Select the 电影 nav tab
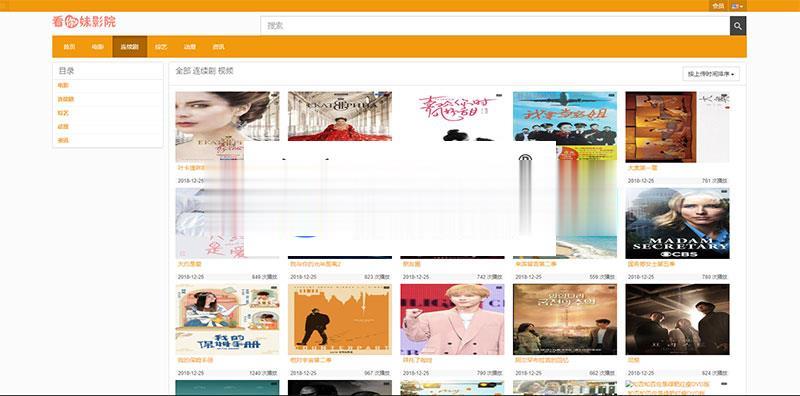The image size is (800, 396). pyautogui.click(x=97, y=46)
